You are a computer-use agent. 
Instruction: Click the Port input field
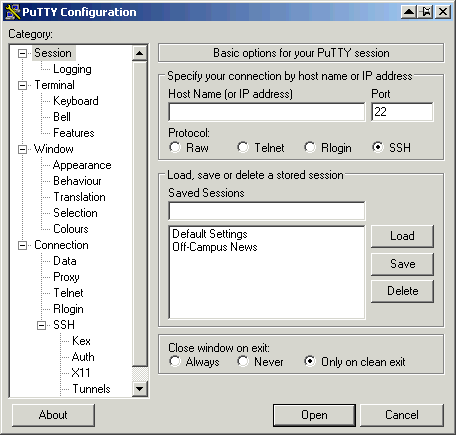(402, 112)
